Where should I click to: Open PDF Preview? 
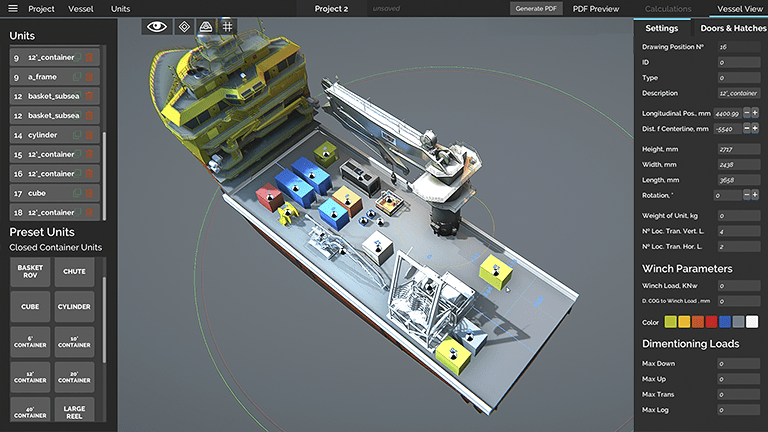(596, 9)
